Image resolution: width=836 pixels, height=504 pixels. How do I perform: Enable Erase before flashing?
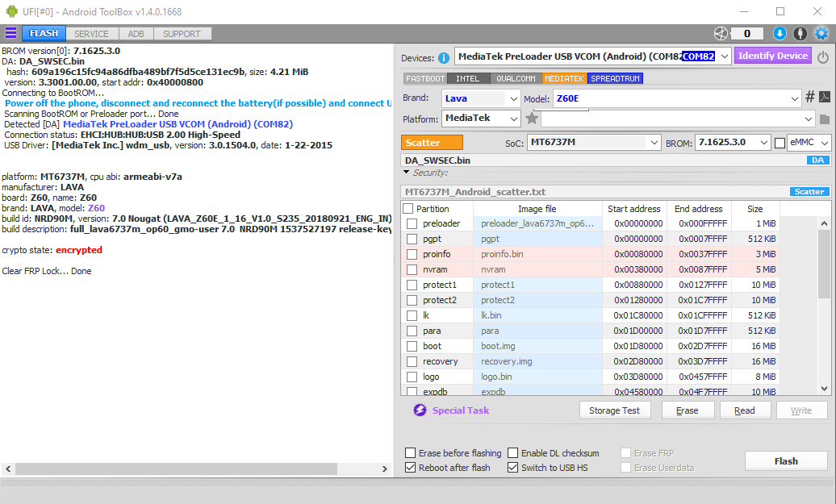click(x=411, y=453)
